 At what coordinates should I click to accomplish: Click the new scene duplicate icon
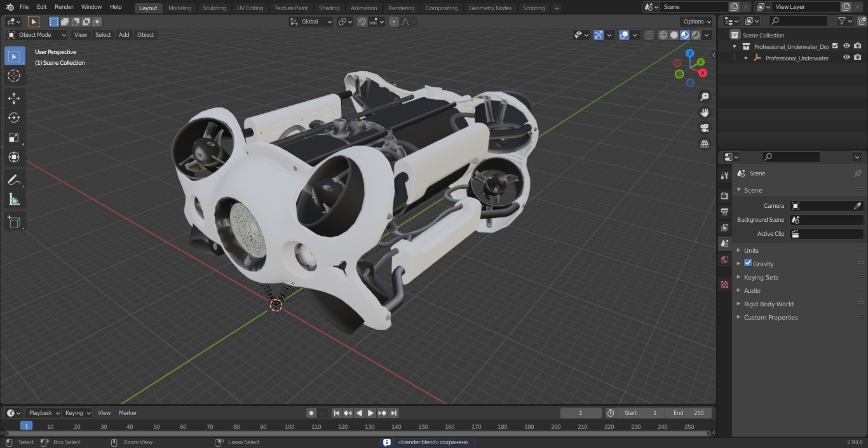(x=734, y=7)
